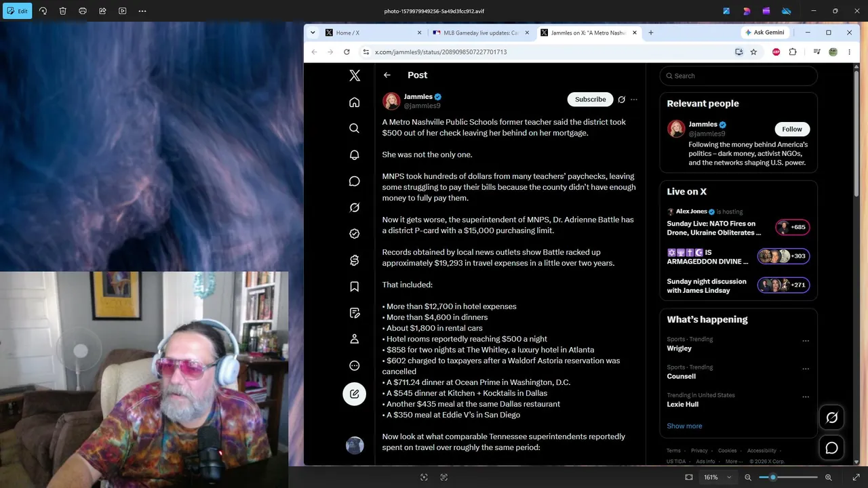Open a new Chrome tab

pyautogui.click(x=651, y=33)
